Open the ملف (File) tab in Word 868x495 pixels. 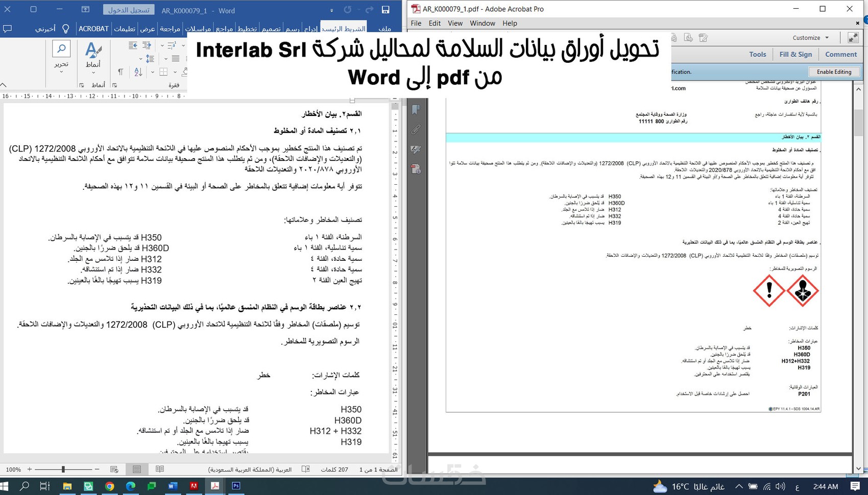point(385,29)
